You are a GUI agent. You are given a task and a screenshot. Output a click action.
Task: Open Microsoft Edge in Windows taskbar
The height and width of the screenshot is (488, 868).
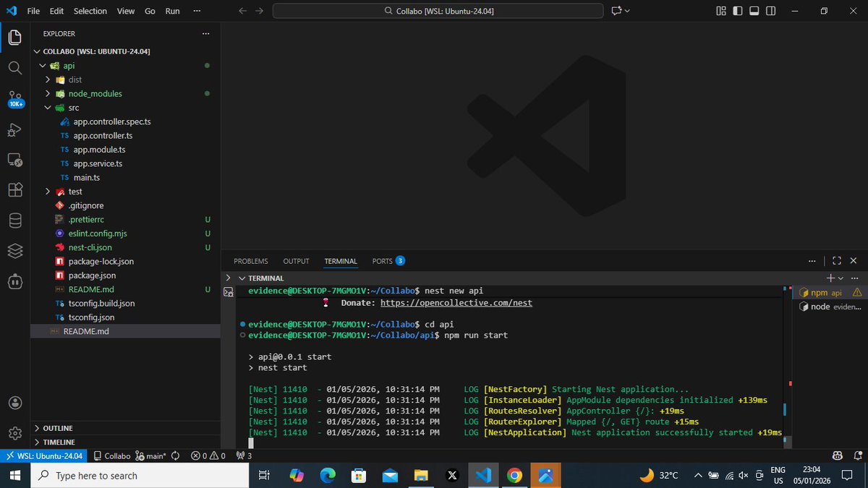[328, 475]
